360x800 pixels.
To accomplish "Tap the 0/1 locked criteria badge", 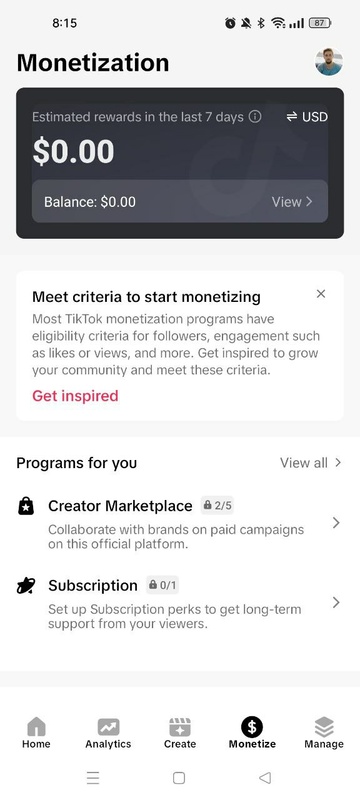I will [x=163, y=585].
